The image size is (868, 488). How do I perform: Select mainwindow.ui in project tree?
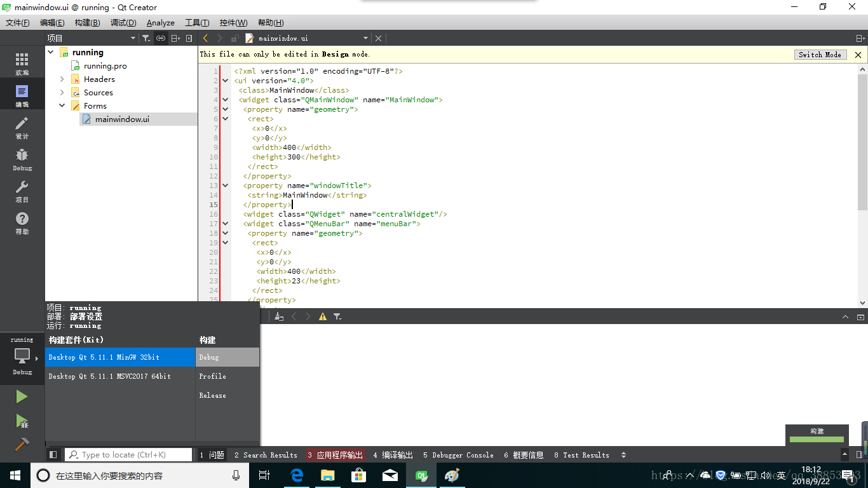click(x=122, y=119)
